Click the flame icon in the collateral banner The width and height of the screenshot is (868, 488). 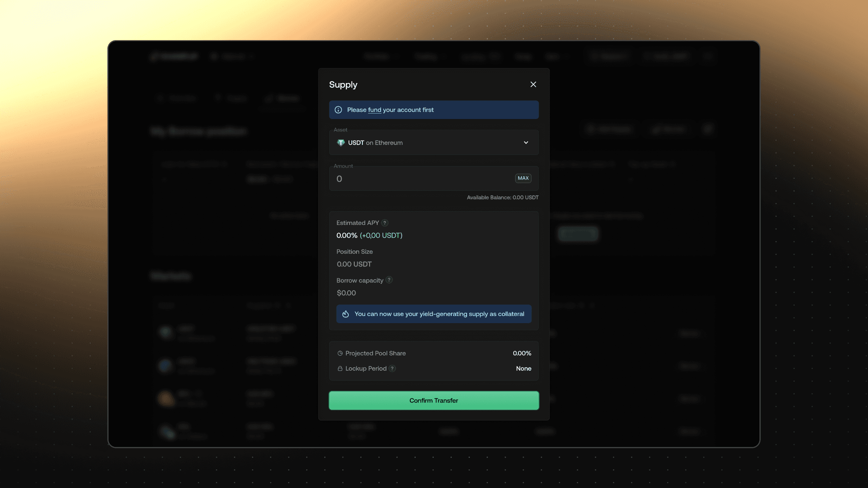click(x=345, y=314)
